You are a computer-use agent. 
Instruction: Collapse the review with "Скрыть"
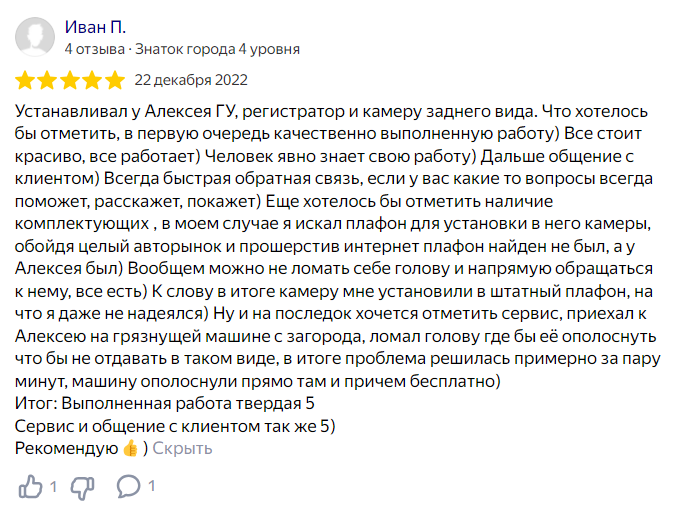tap(182, 448)
